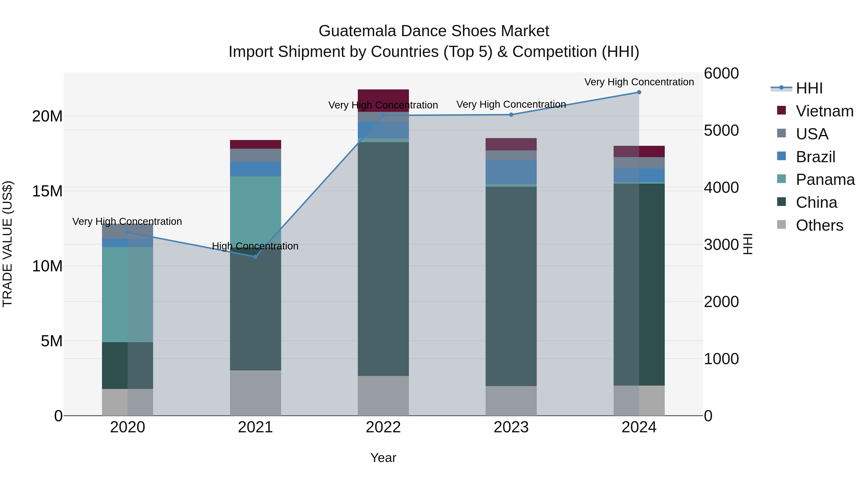The height and width of the screenshot is (488, 868).
Task: Click the USA slate legend swatch
Action: [781, 133]
